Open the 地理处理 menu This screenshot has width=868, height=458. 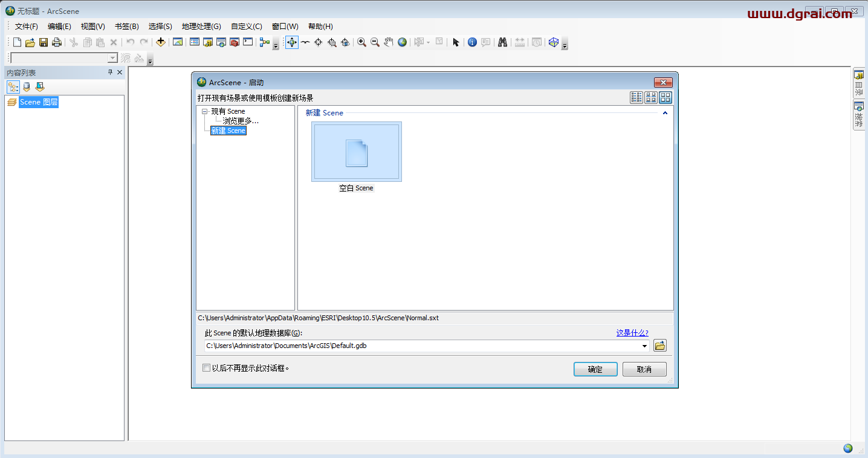[x=202, y=26]
